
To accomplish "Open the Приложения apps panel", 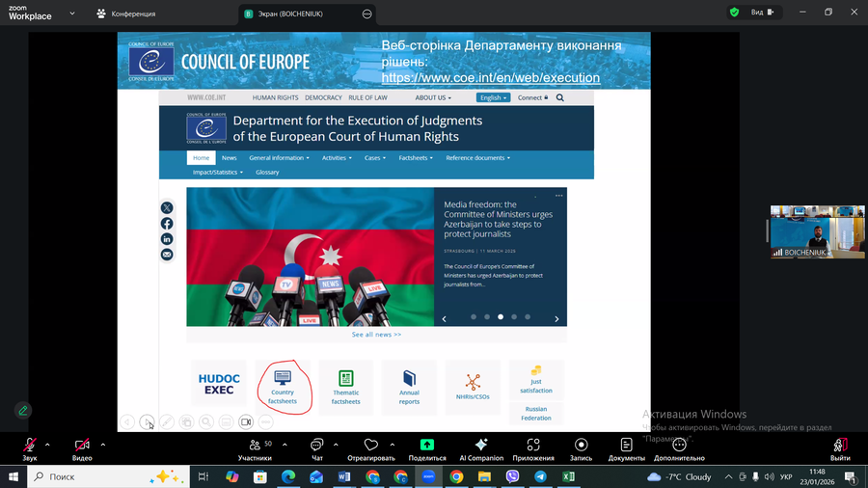I will [532, 446].
